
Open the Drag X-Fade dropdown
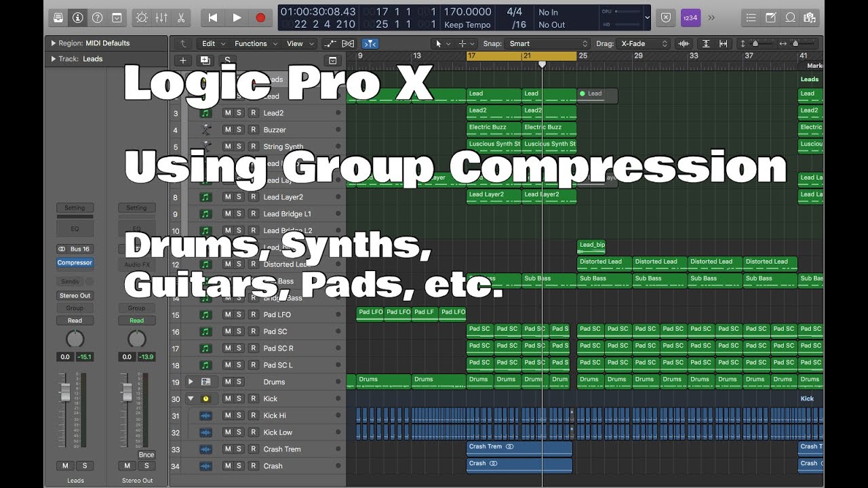tap(643, 43)
